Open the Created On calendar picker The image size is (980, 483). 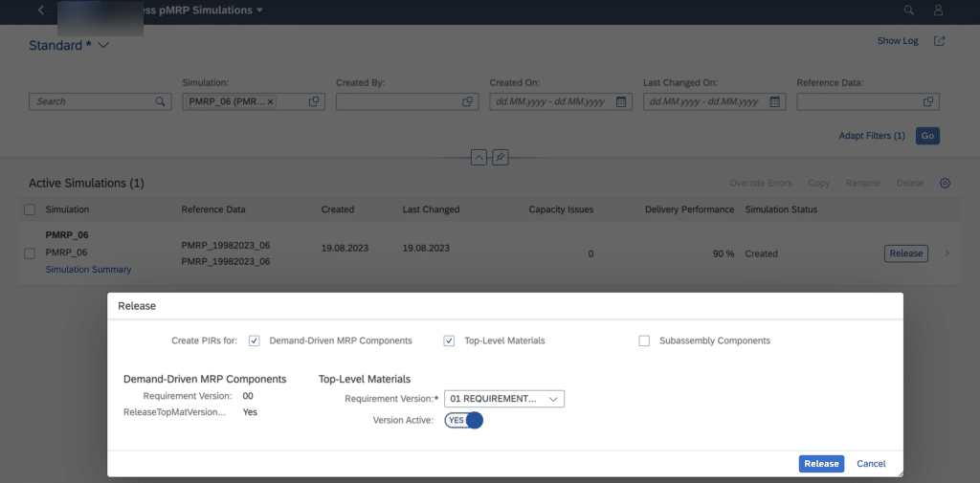point(620,101)
